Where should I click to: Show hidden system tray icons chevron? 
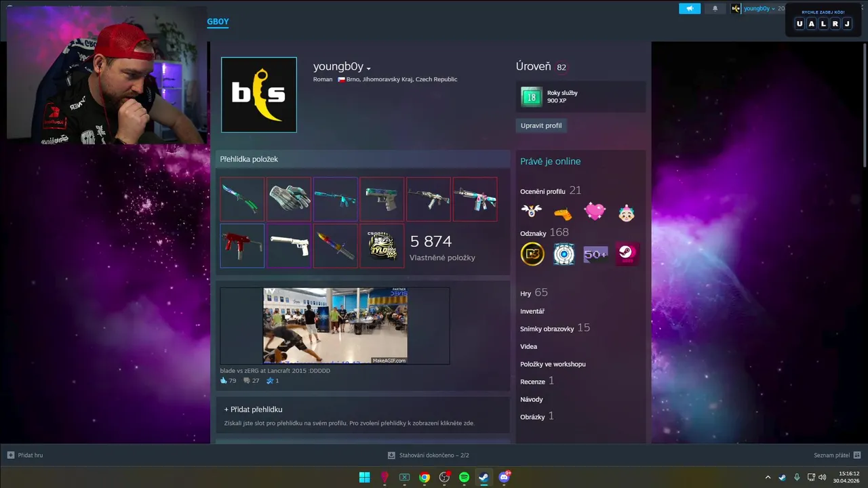tap(768, 477)
